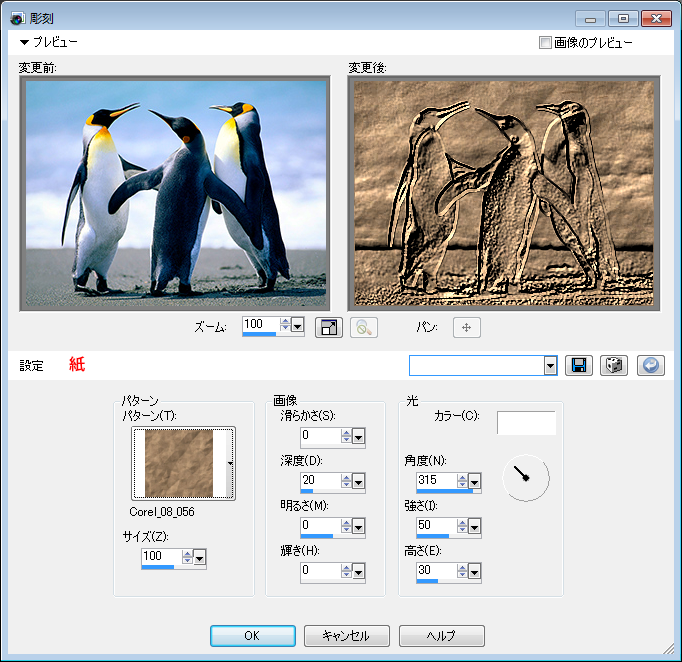Enable the 画像のプレビュー checkbox
This screenshot has width=682, height=662.
(545, 43)
